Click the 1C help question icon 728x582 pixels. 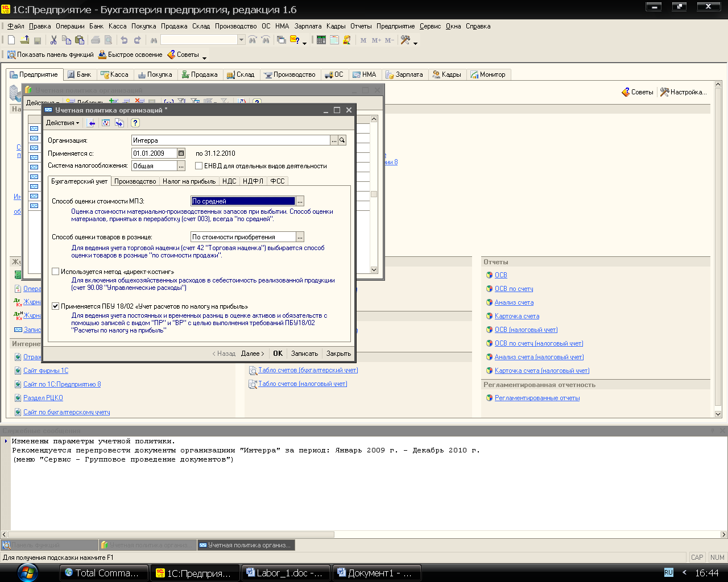(295, 40)
